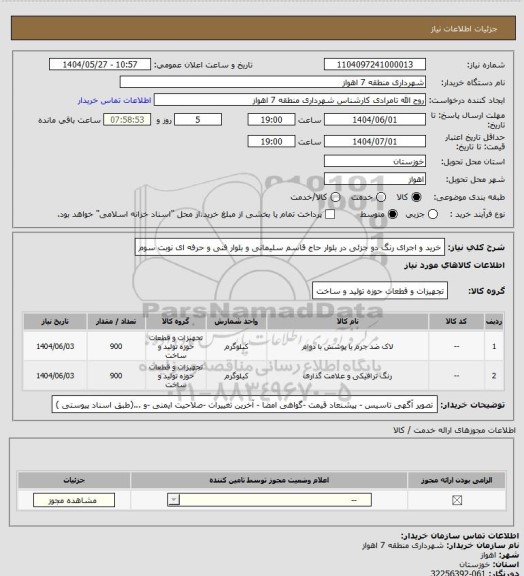This screenshot has height=576, width=524.
Task: Click remaining days field showing 5
Action: pyautogui.click(x=198, y=120)
